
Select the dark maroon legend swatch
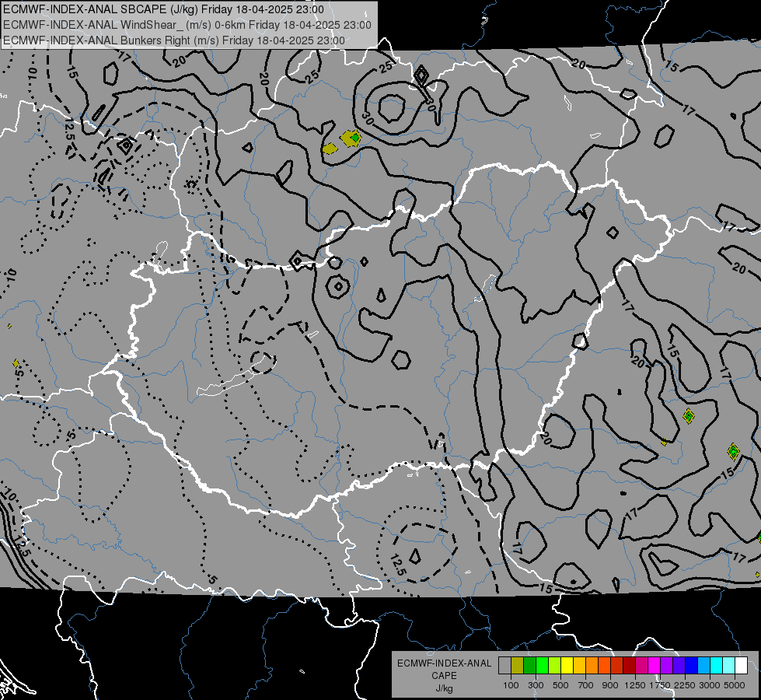(629, 665)
